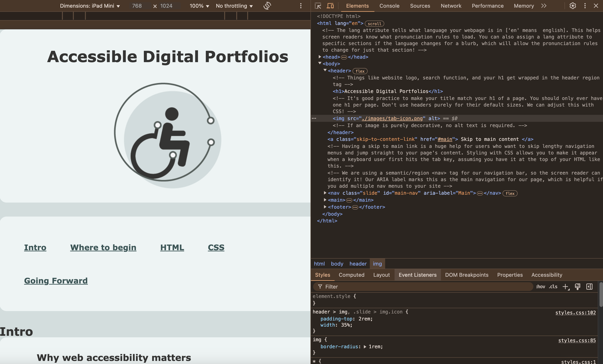Focus the styles Filter field

coord(423,287)
